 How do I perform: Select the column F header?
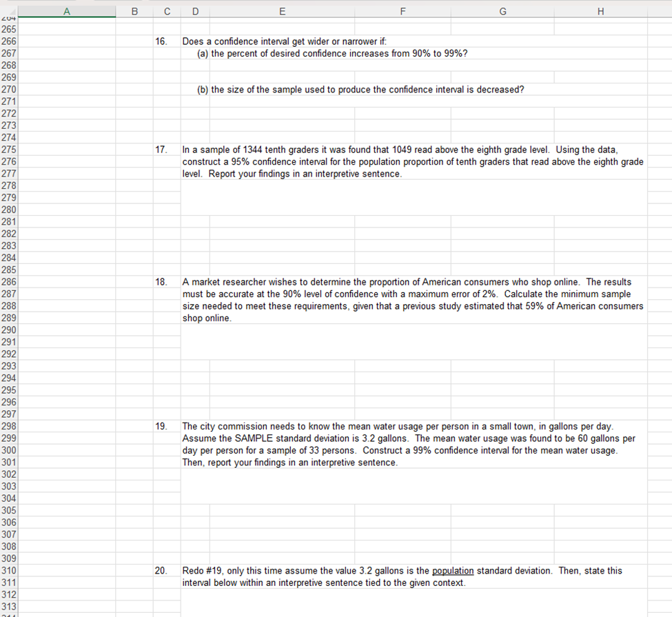point(403,11)
